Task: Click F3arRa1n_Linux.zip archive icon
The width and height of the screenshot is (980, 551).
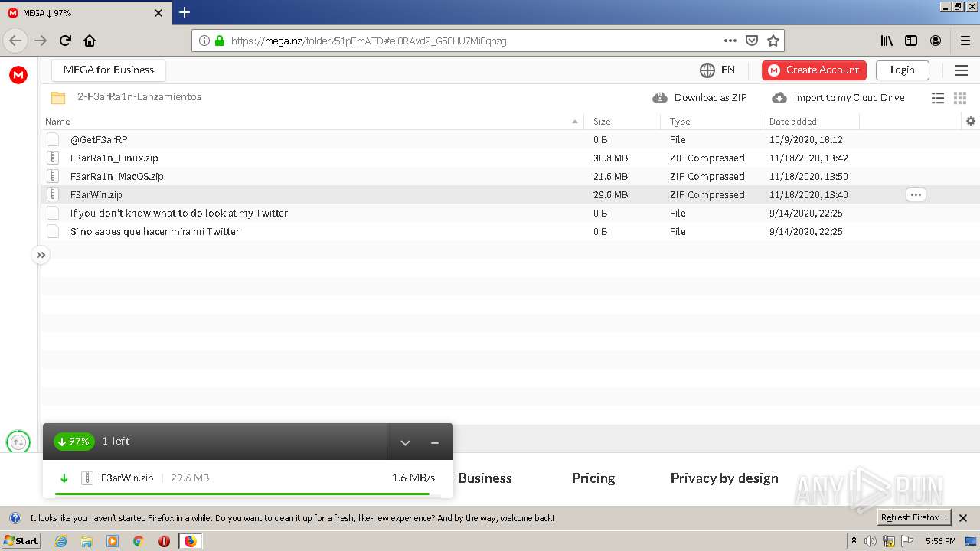Action: tap(53, 158)
